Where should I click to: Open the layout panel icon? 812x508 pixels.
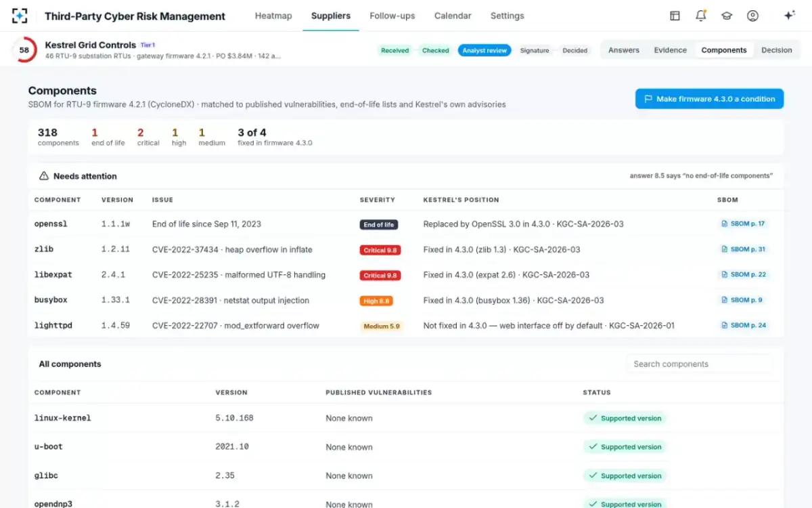coord(675,16)
